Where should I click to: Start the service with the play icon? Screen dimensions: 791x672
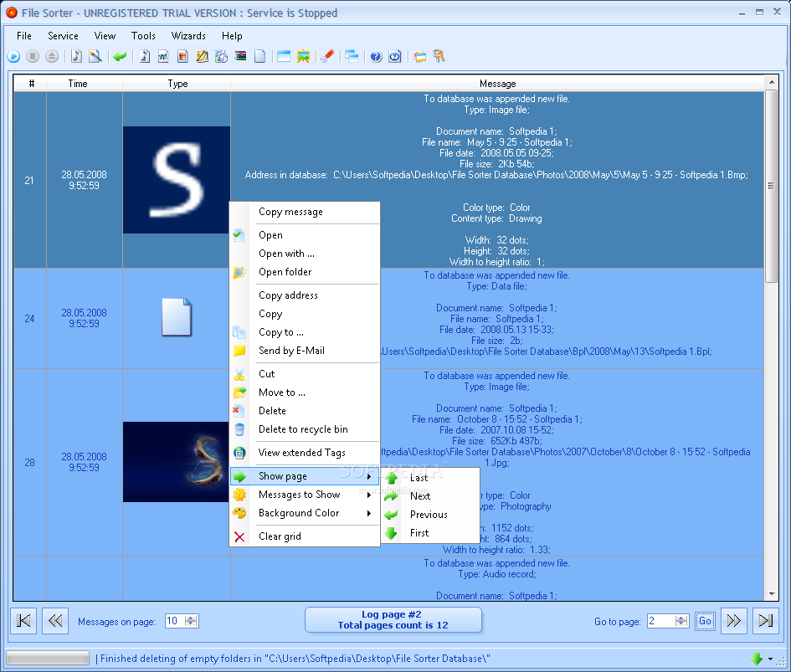[13, 57]
